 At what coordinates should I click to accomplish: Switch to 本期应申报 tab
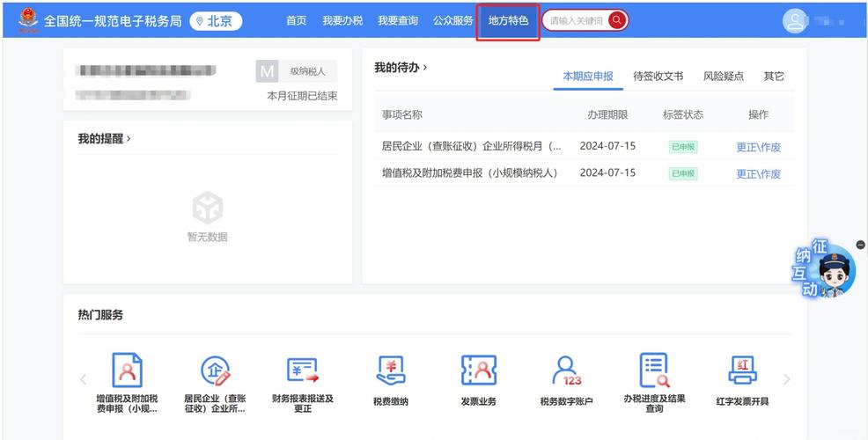(588, 77)
